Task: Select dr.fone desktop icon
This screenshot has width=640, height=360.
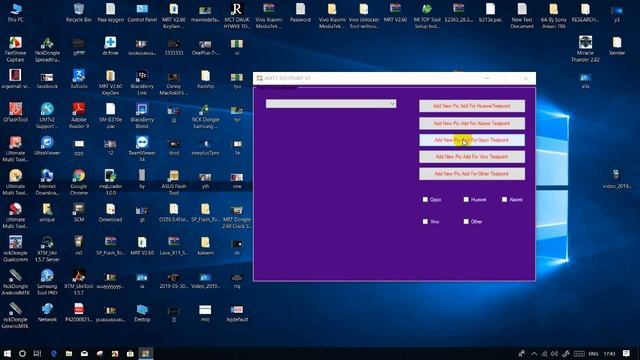Action: 110,46
